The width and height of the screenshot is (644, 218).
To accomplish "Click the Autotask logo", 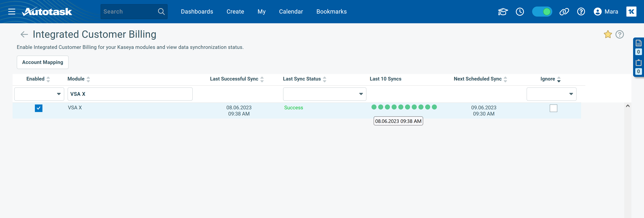I will click(x=47, y=12).
